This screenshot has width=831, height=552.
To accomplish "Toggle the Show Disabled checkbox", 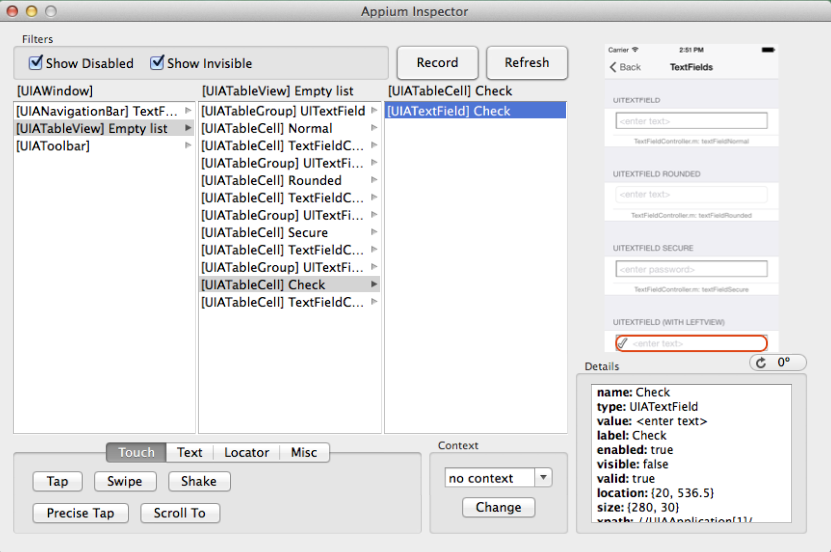I will pyautogui.click(x=36, y=63).
